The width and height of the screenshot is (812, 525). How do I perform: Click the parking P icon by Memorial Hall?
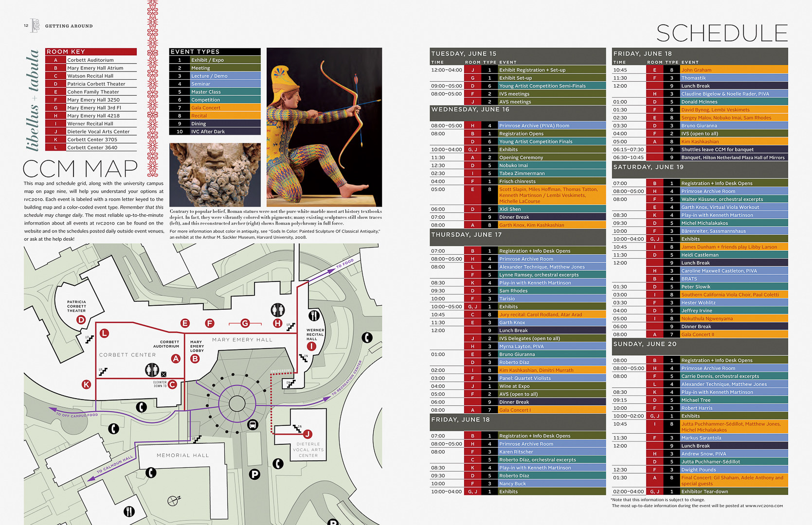[254, 474]
